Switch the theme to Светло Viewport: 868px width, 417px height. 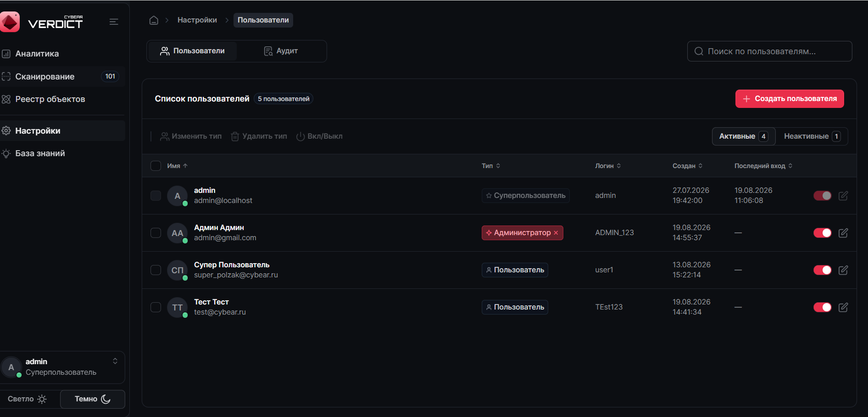[28, 399]
